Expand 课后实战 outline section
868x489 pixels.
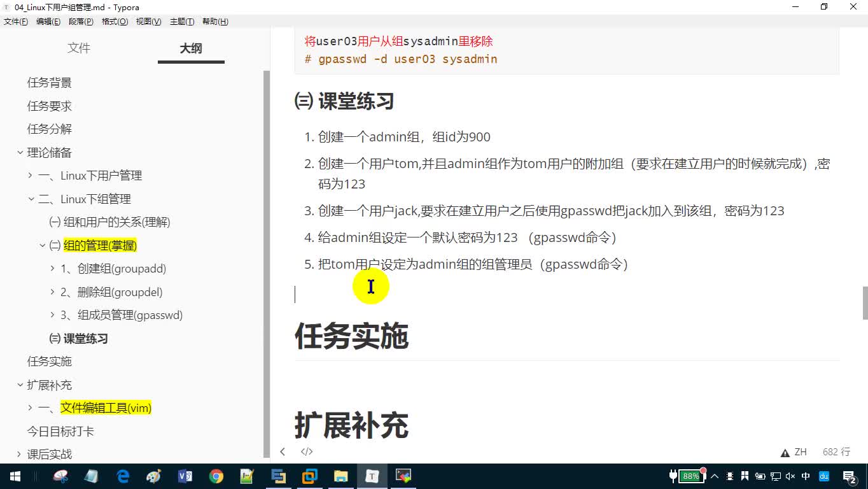click(20, 455)
